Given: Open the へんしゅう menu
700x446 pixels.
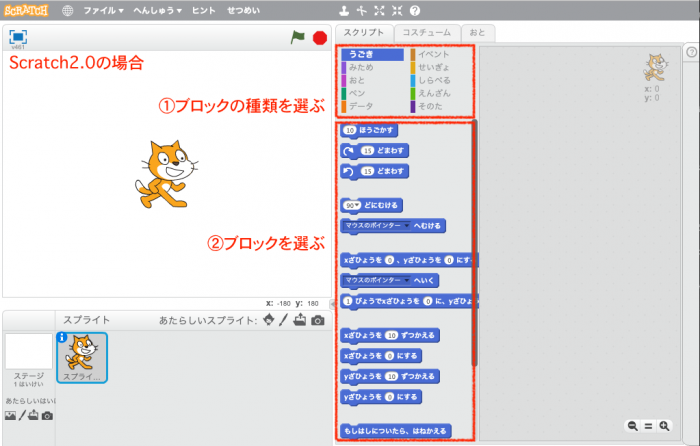Looking at the screenshot, I should click(x=157, y=10).
